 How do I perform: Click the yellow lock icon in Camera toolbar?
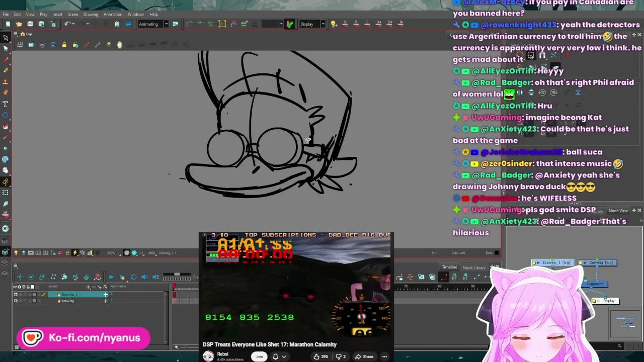pos(64,45)
